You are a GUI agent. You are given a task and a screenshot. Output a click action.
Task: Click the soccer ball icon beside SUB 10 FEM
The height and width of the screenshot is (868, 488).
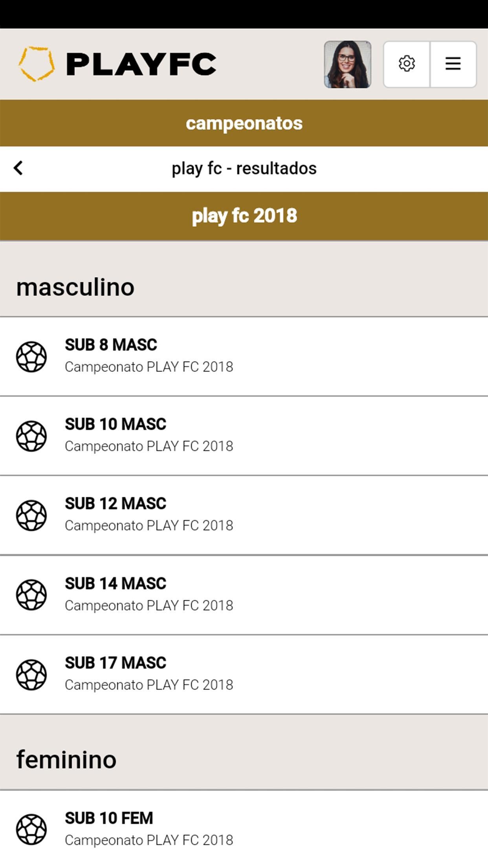(x=31, y=829)
